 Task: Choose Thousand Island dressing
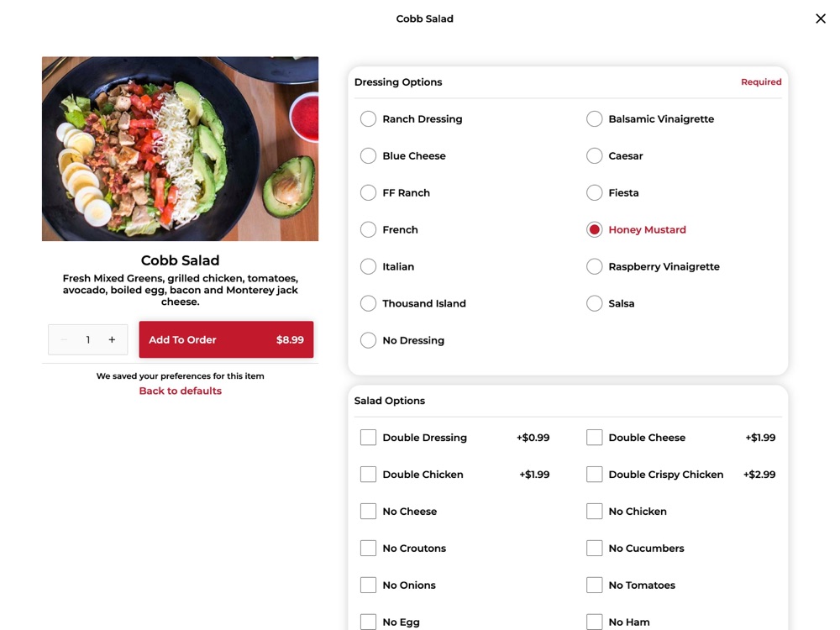[368, 303]
